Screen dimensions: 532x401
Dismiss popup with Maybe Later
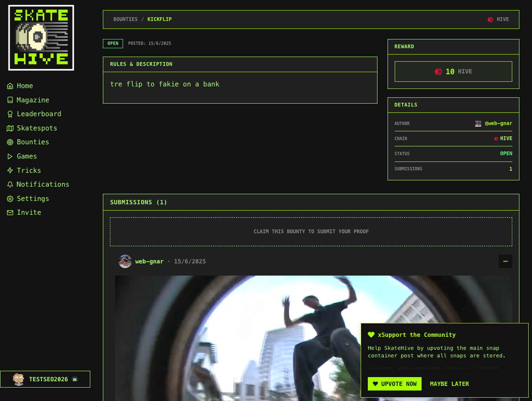[449, 384]
